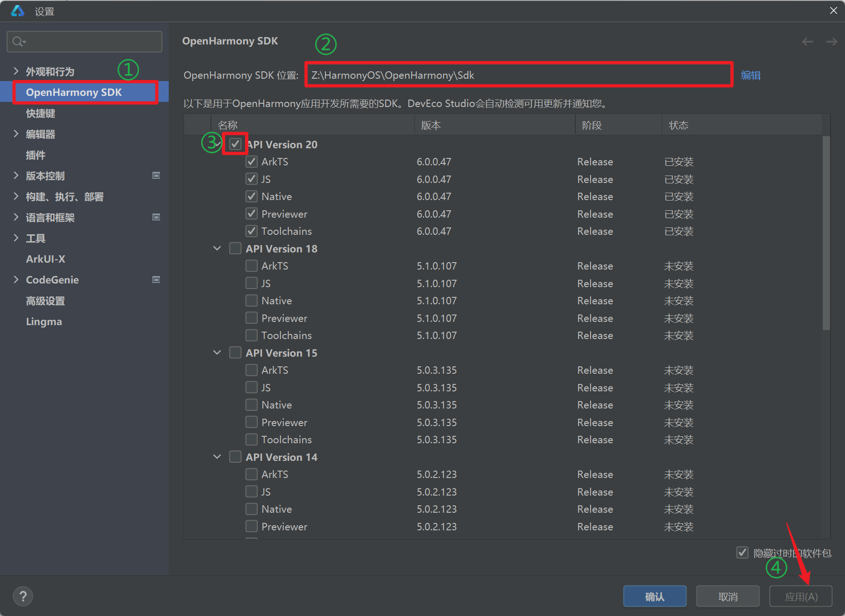Image resolution: width=845 pixels, height=616 pixels.
Task: Click the DevEco Studio logo in title bar
Action: coord(18,11)
